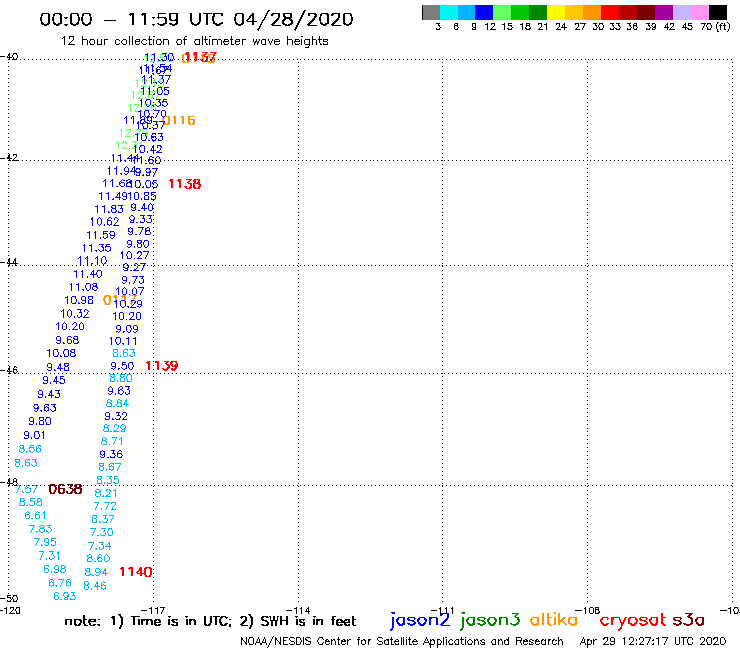The height and width of the screenshot is (650, 740).
Task: Click the wave height value 8.94
Action: pyautogui.click(x=96, y=572)
